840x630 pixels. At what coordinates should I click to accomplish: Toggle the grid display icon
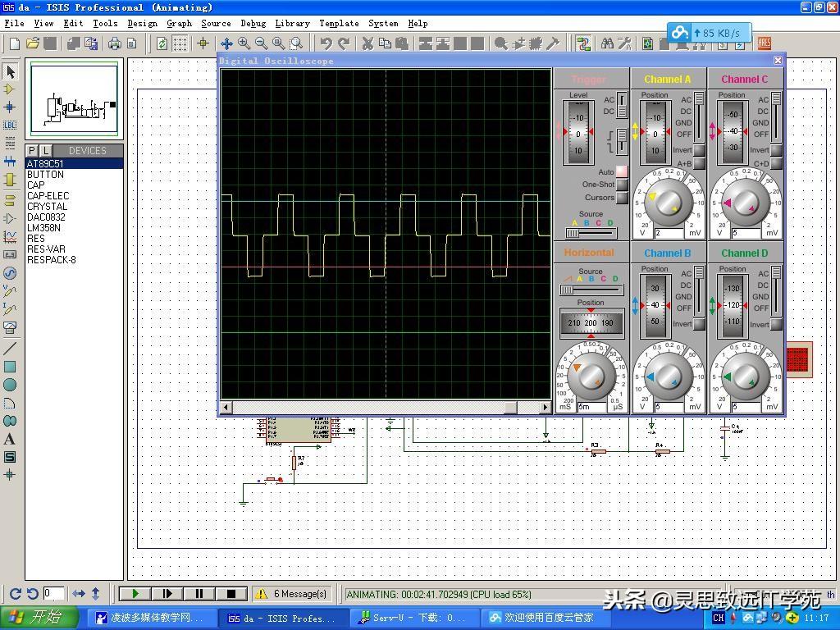pos(180,43)
